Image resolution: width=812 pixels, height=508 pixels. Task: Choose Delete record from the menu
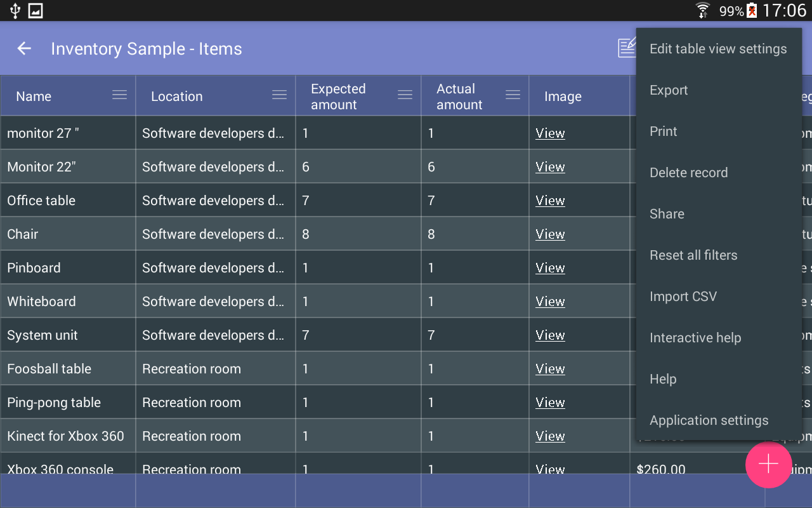[718, 173]
